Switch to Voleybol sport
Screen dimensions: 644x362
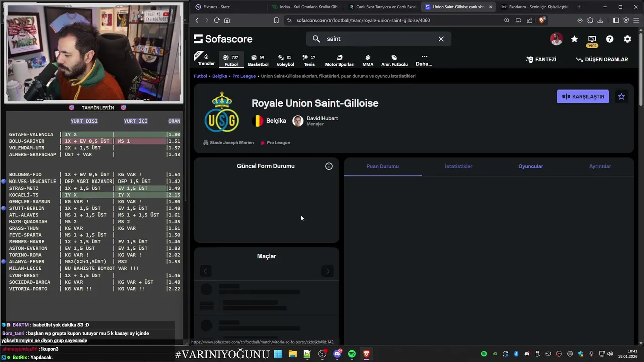285,60
